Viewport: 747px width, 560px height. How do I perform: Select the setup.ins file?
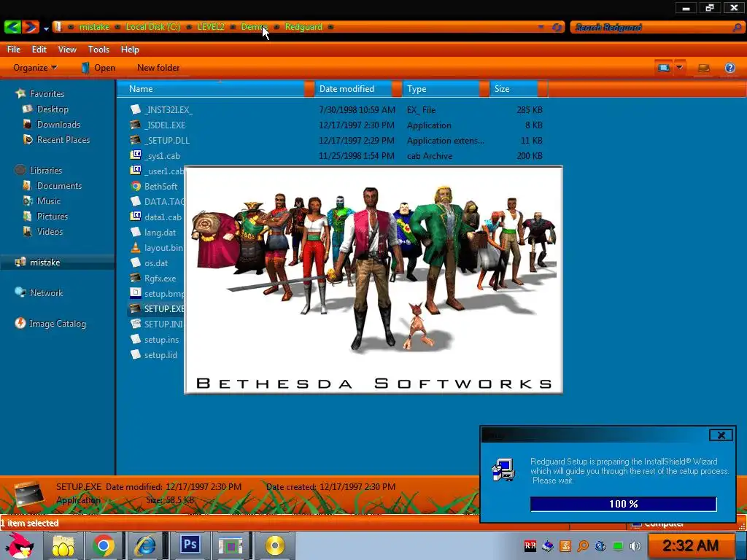[x=161, y=340]
